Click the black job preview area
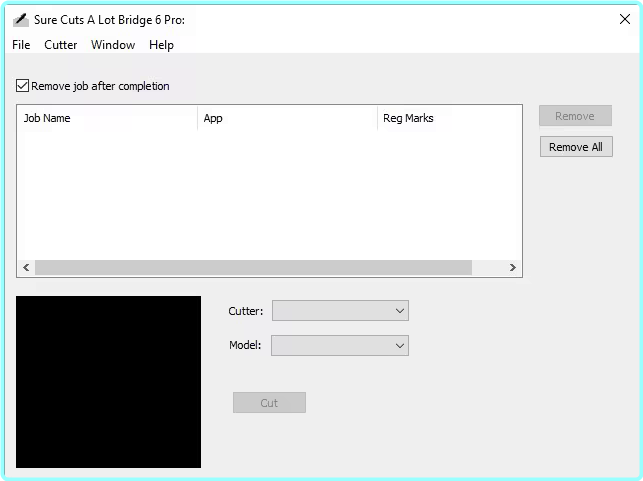Viewport: 643px width, 481px height. (109, 382)
